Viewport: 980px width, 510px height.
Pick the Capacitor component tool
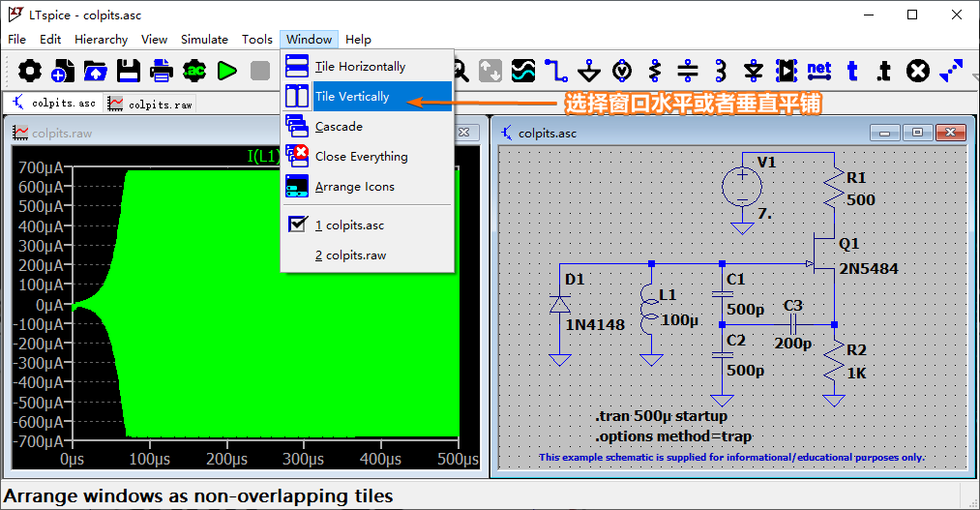688,71
